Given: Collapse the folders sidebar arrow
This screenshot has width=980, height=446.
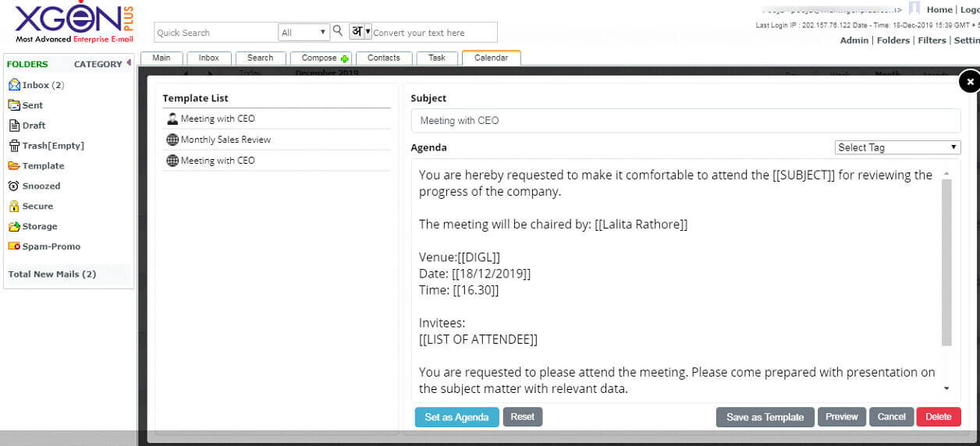Looking at the screenshot, I should coord(128,63).
